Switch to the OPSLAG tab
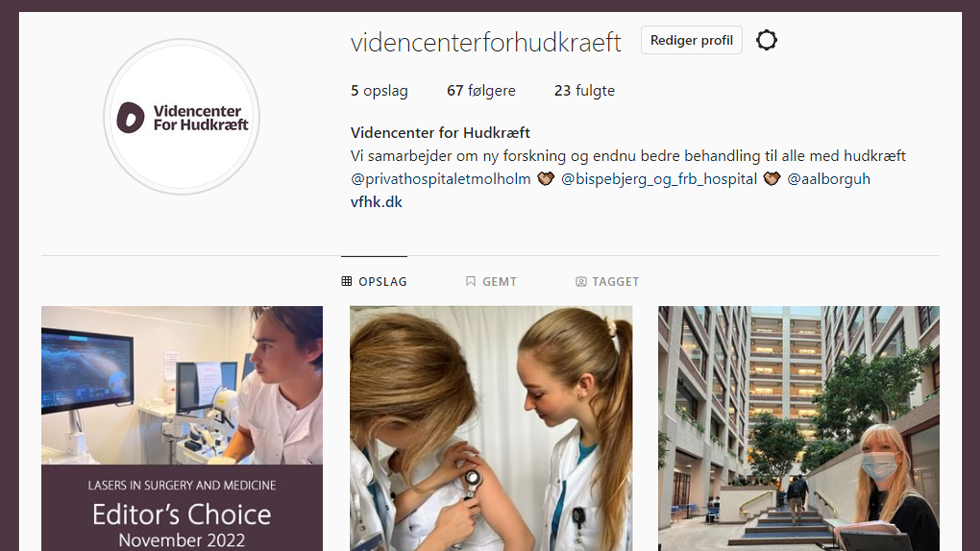Screen dimensions: 980x551 [x=374, y=281]
